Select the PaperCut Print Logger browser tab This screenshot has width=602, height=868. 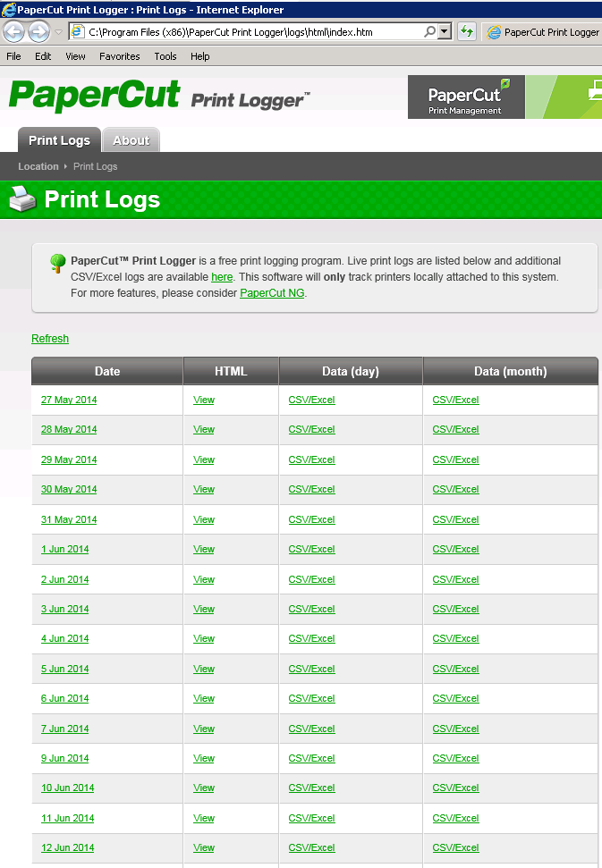(542, 32)
